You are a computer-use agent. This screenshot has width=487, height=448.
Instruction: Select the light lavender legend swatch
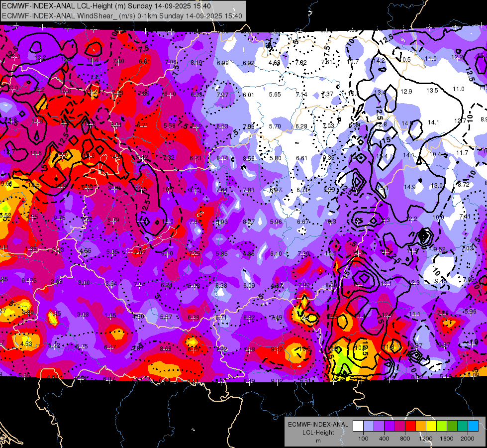369,426
